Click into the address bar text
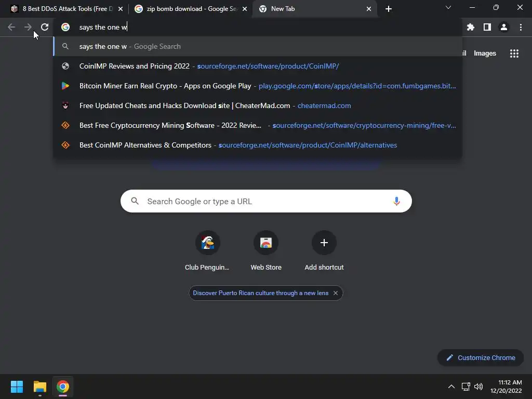The image size is (532, 399). (103, 27)
